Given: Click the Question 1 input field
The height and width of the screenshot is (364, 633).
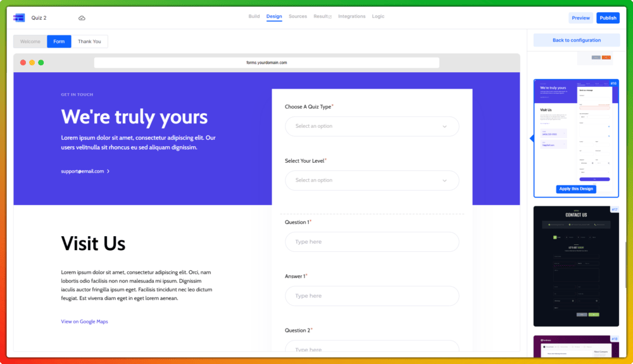Looking at the screenshot, I should (372, 242).
